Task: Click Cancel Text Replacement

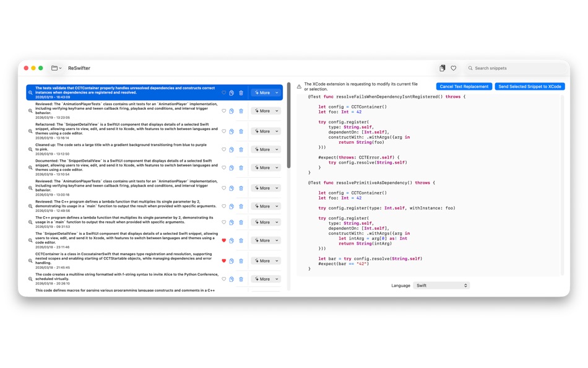Action: coord(464,87)
